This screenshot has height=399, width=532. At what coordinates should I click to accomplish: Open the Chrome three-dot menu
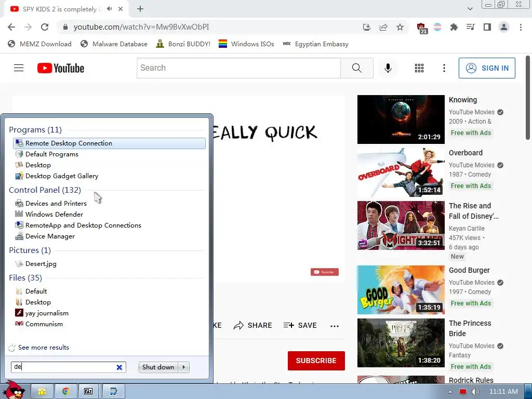click(521, 27)
